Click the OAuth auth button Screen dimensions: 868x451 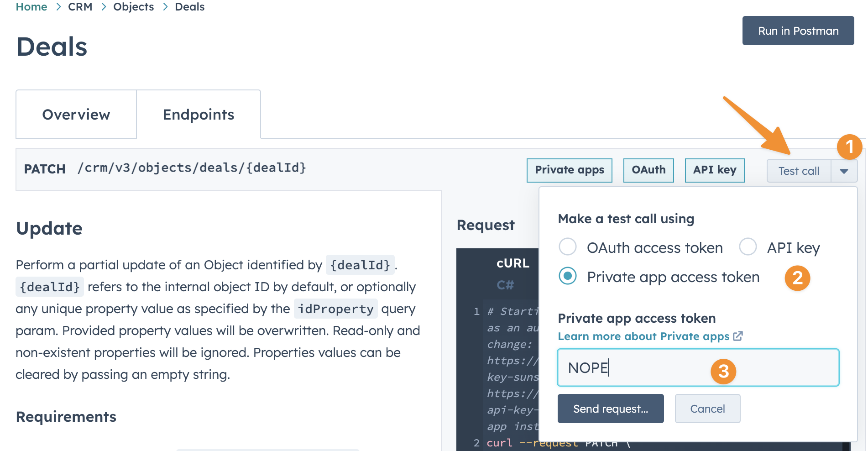tap(648, 170)
